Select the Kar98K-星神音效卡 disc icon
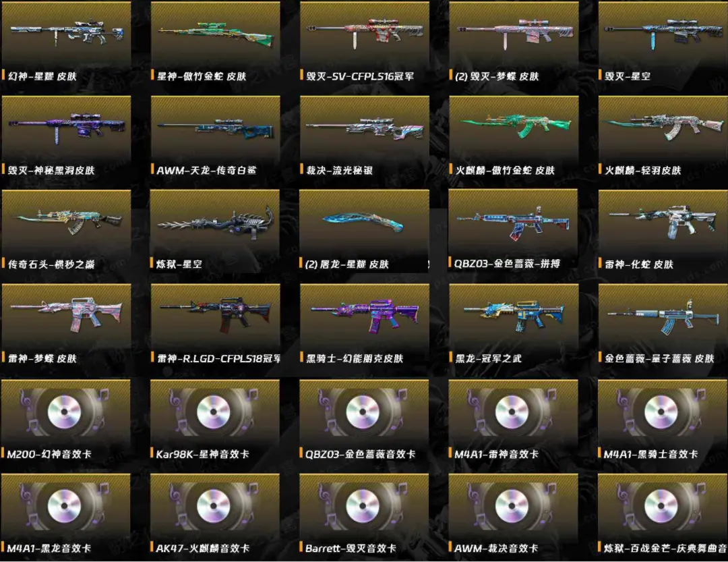 coord(214,412)
